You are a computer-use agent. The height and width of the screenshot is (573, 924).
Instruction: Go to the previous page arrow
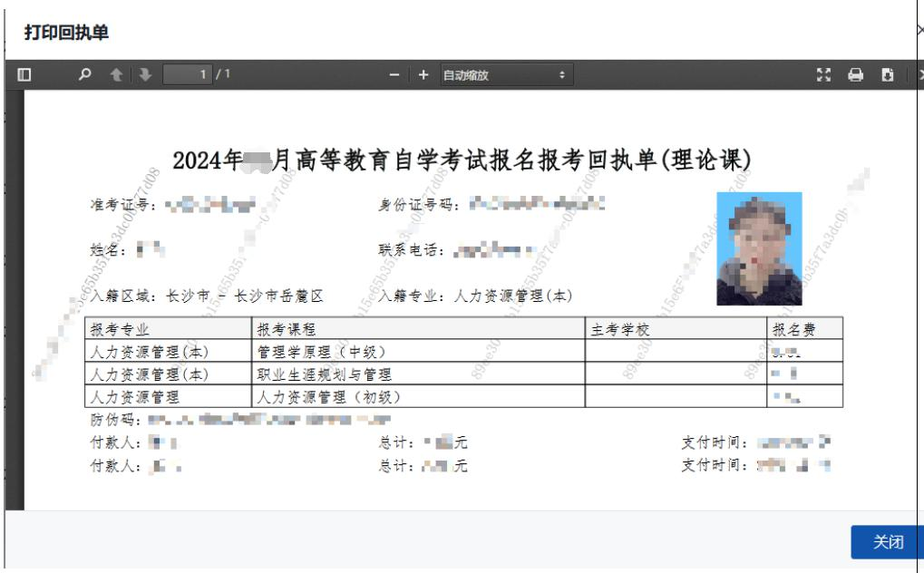pyautogui.click(x=116, y=75)
